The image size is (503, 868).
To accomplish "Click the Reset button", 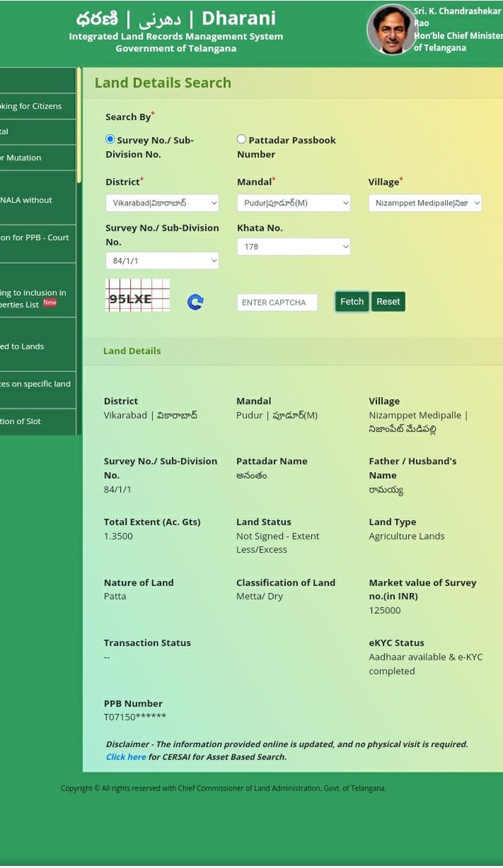I will tap(388, 302).
